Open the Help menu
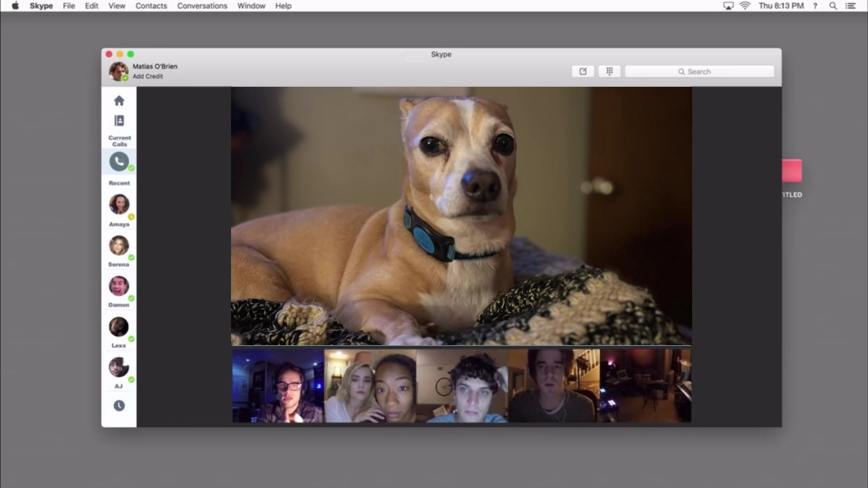Image resolution: width=868 pixels, height=488 pixels. (283, 6)
